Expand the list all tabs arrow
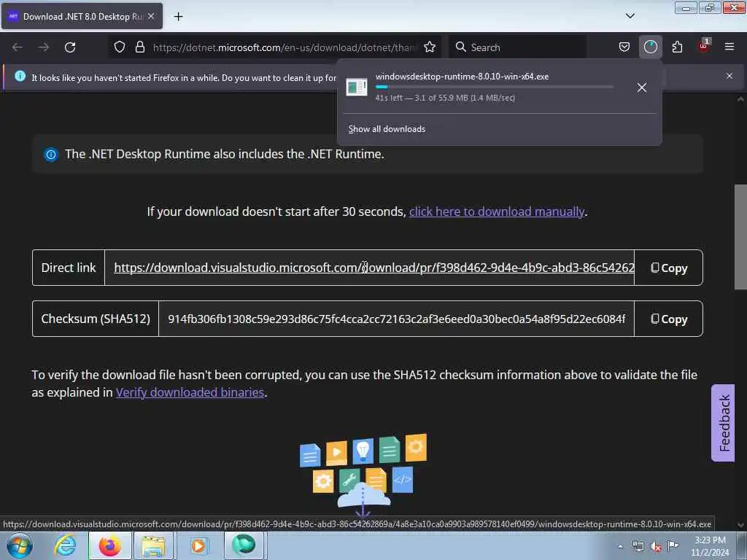The height and width of the screenshot is (560, 747). click(x=630, y=16)
